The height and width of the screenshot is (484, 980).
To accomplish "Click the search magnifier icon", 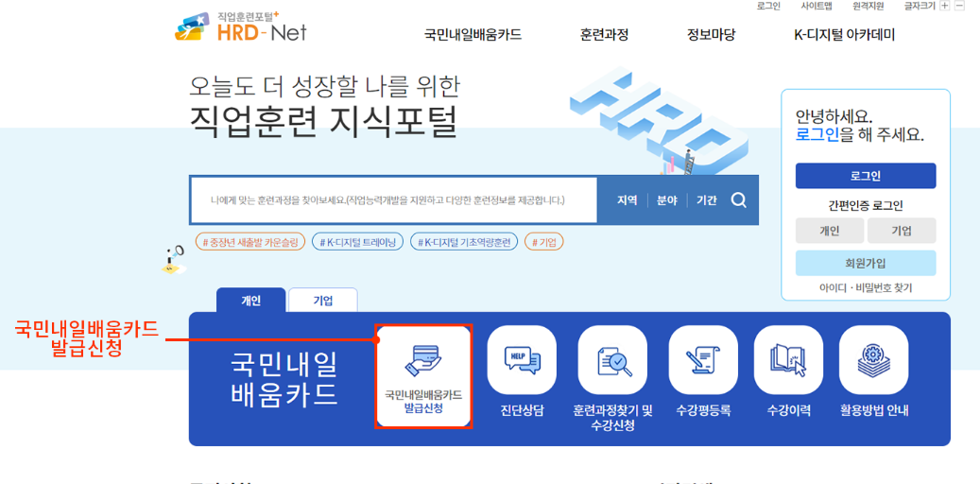I will point(738,200).
